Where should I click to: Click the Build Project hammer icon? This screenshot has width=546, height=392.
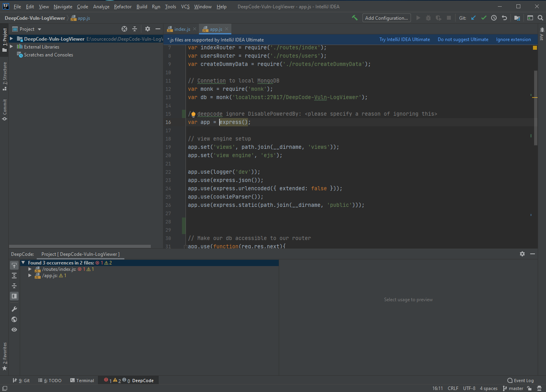355,18
